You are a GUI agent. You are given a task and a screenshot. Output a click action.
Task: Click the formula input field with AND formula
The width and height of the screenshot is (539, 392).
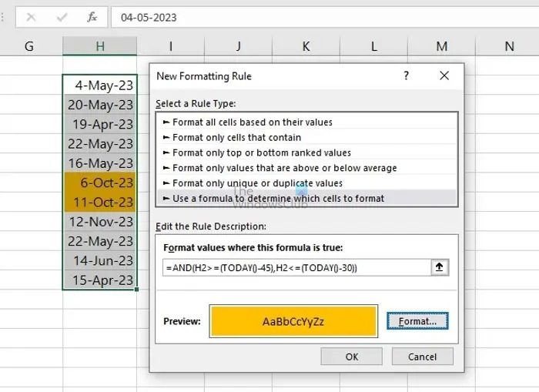click(296, 267)
